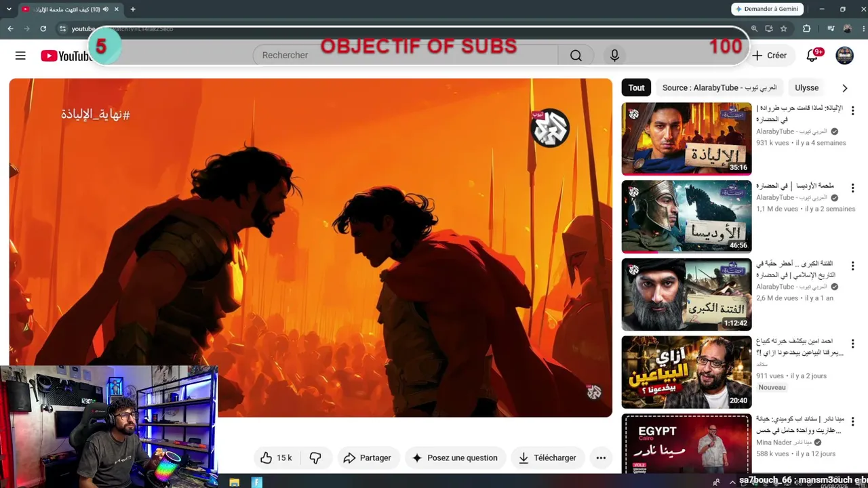Select the Ulysse filter chip
The image size is (868, 488).
[806, 87]
